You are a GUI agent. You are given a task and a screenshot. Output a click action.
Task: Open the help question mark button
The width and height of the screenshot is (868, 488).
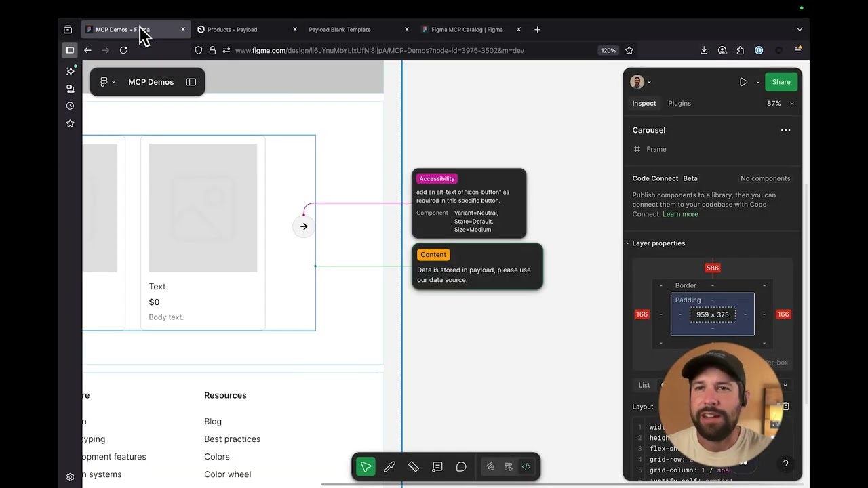785,464
